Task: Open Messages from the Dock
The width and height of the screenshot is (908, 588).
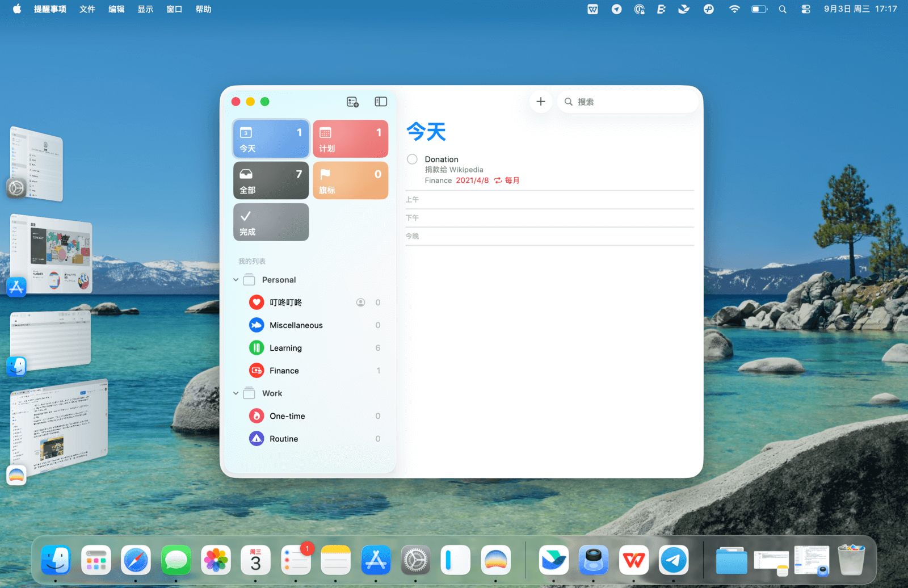Action: [176, 560]
